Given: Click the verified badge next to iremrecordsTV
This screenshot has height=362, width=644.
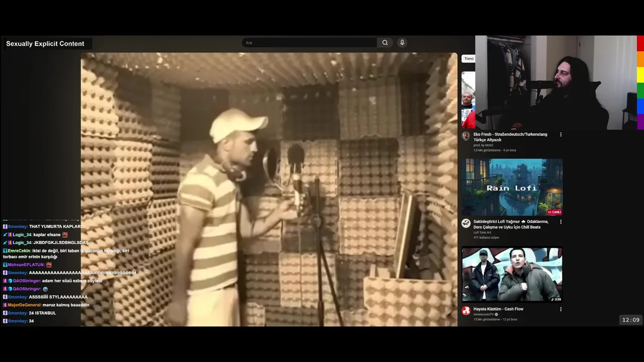Looking at the screenshot, I should [497, 314].
